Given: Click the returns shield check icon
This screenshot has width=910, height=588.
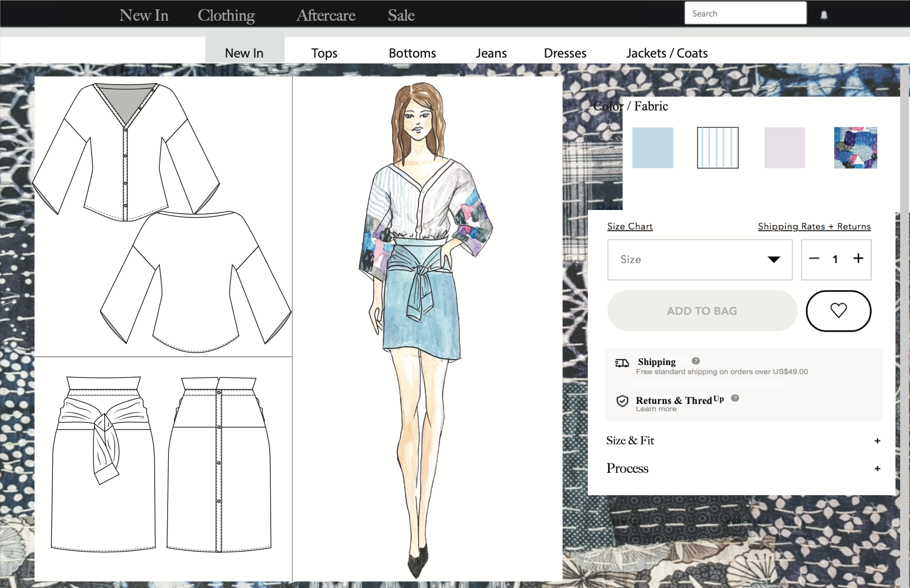Looking at the screenshot, I should [x=623, y=401].
